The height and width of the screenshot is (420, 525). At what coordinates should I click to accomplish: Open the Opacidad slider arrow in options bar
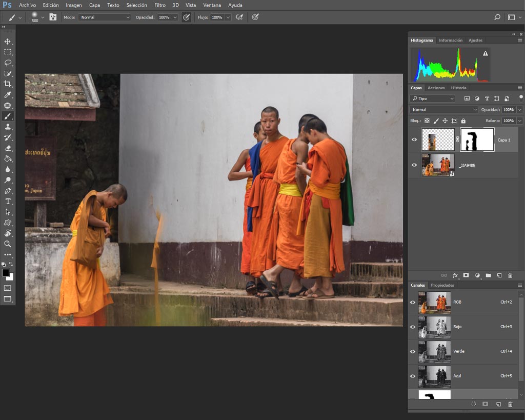(x=175, y=17)
